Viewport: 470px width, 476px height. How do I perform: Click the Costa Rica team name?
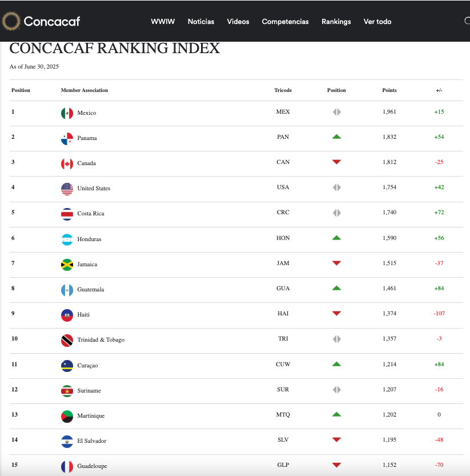(90, 214)
